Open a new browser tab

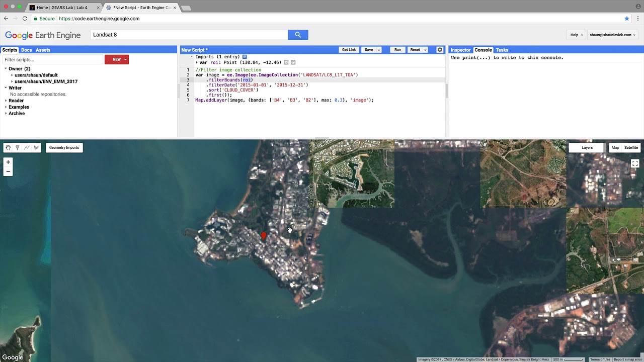186,8
